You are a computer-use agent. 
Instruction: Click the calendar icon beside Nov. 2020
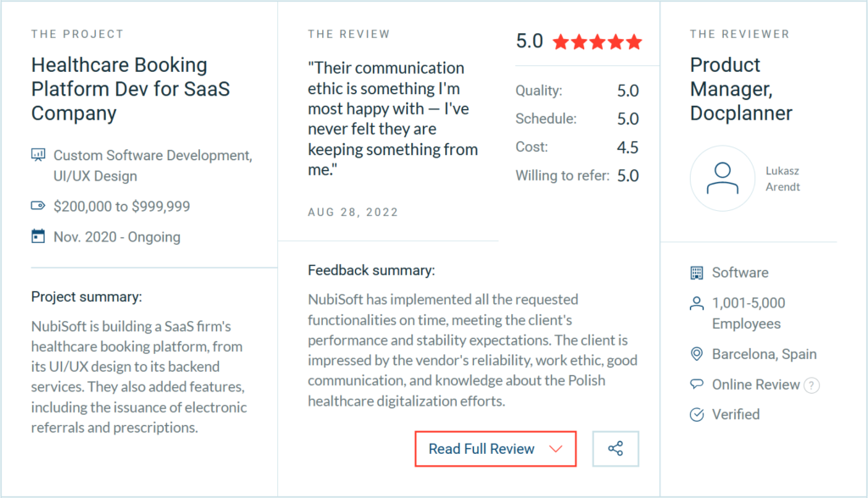(38, 236)
